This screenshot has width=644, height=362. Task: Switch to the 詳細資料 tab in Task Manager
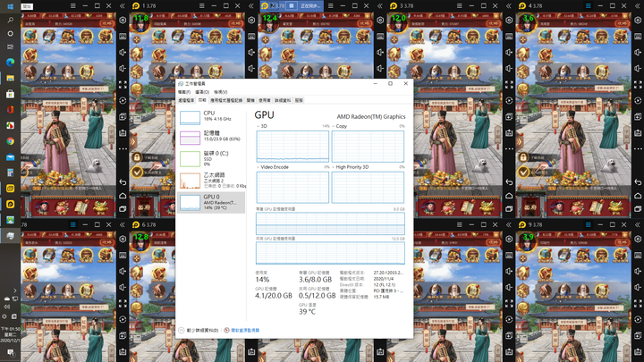point(283,100)
